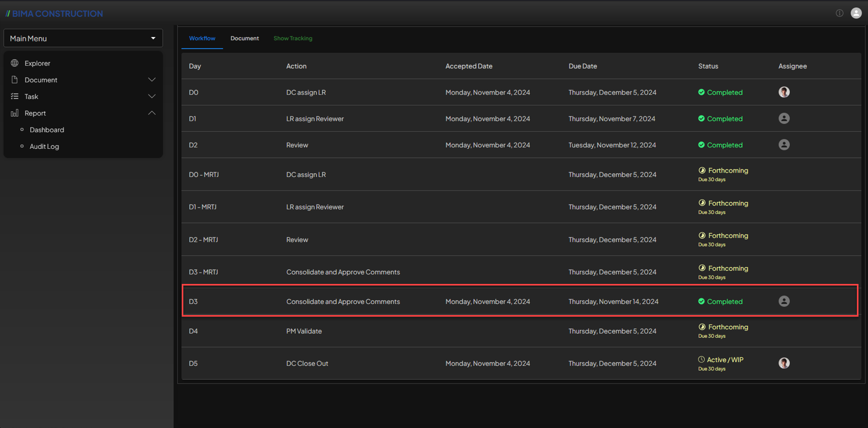The height and width of the screenshot is (428, 868).
Task: Click the Explorer globe icon
Action: 15,63
